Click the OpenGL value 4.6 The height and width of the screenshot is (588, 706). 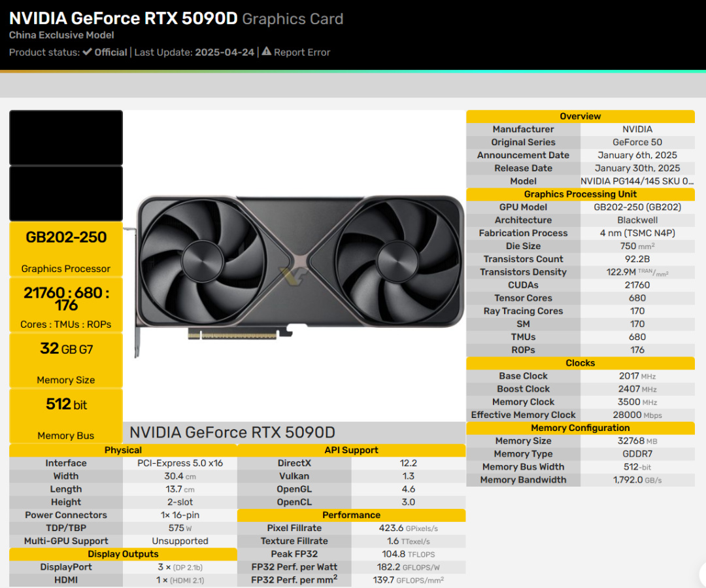coord(409,489)
